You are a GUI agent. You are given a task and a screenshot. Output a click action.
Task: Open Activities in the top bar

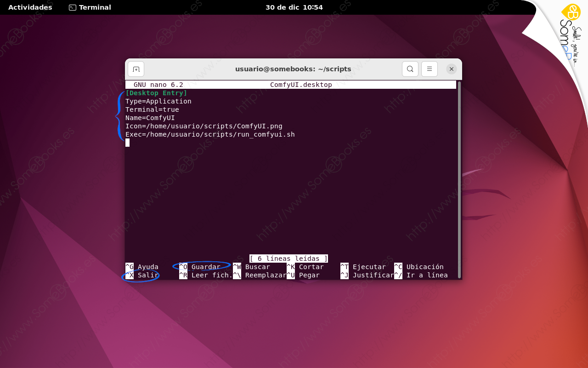[x=29, y=7]
